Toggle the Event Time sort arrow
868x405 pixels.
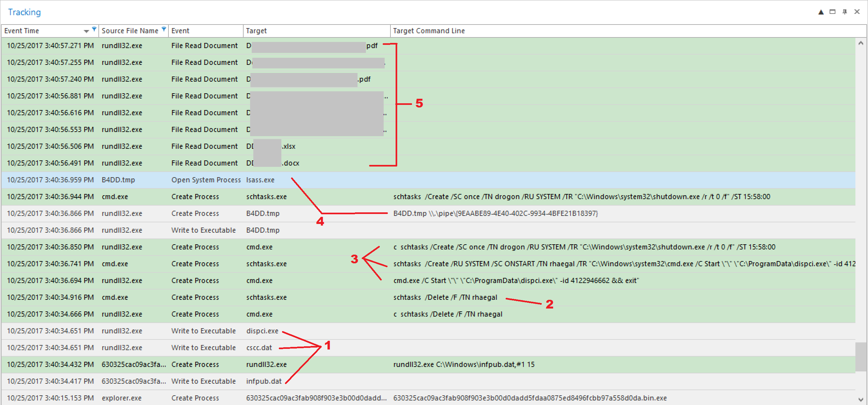click(86, 31)
